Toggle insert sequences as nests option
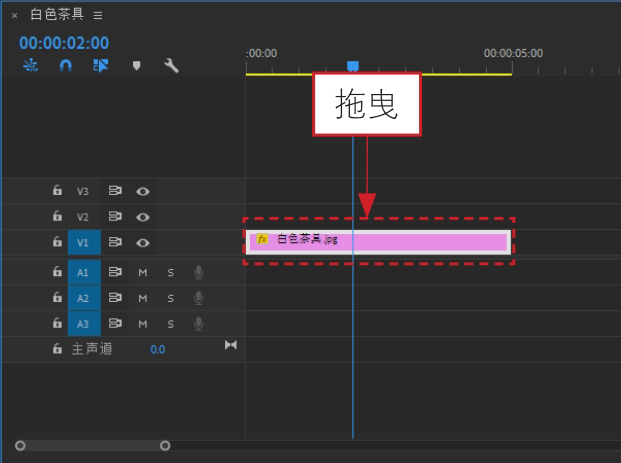Screen dimensions: 621x463 click(30, 65)
